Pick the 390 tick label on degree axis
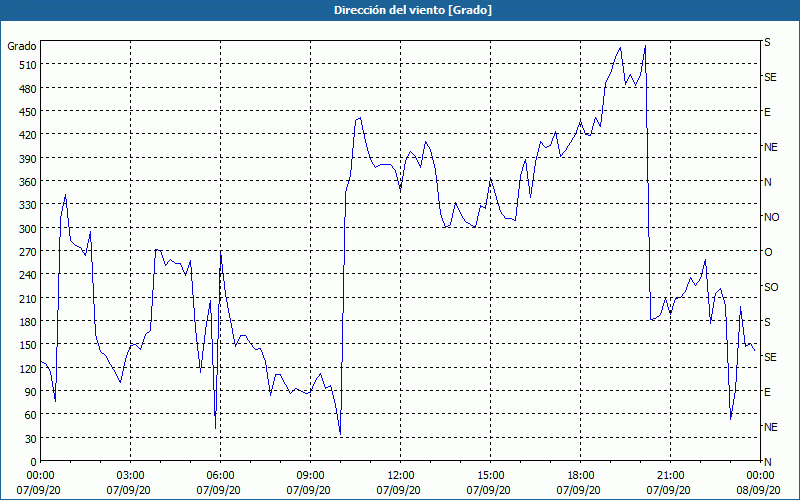 tap(28, 159)
